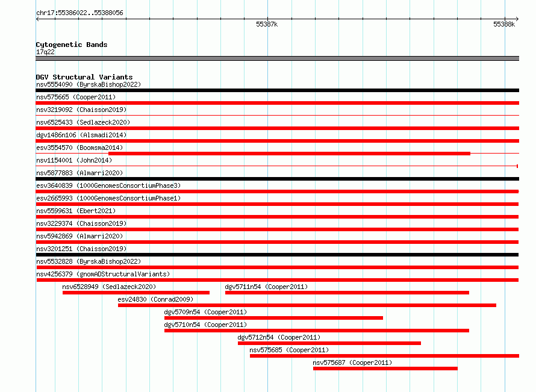Click the nsv5554090 (ByrskaBishop2022) variant label
The width and height of the screenshot is (536, 392).
89,84
